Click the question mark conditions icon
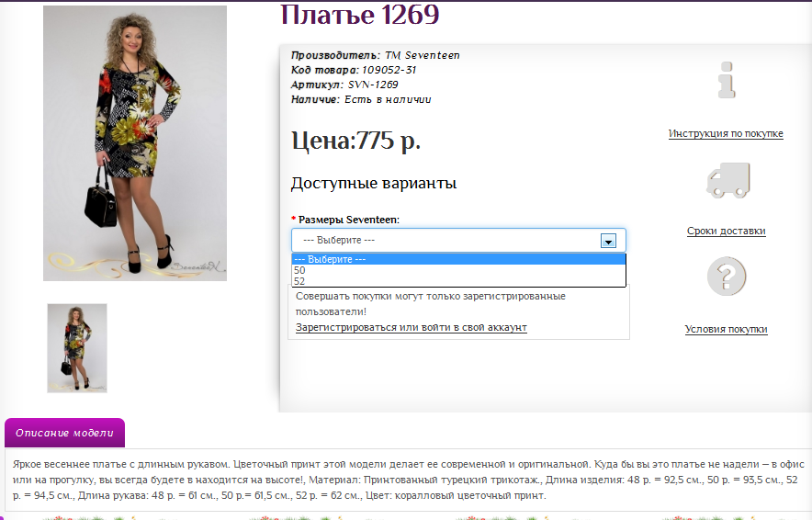The width and height of the screenshot is (812, 520). point(727,276)
